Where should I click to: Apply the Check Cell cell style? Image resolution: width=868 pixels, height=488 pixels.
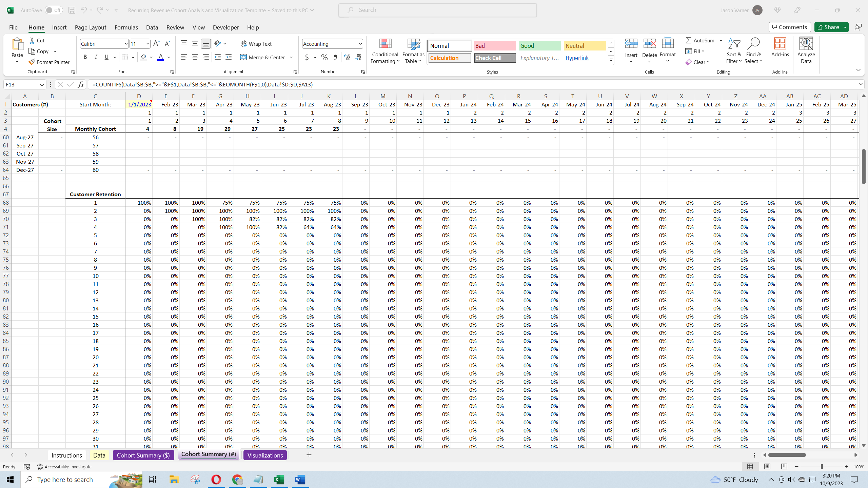[x=494, y=58]
